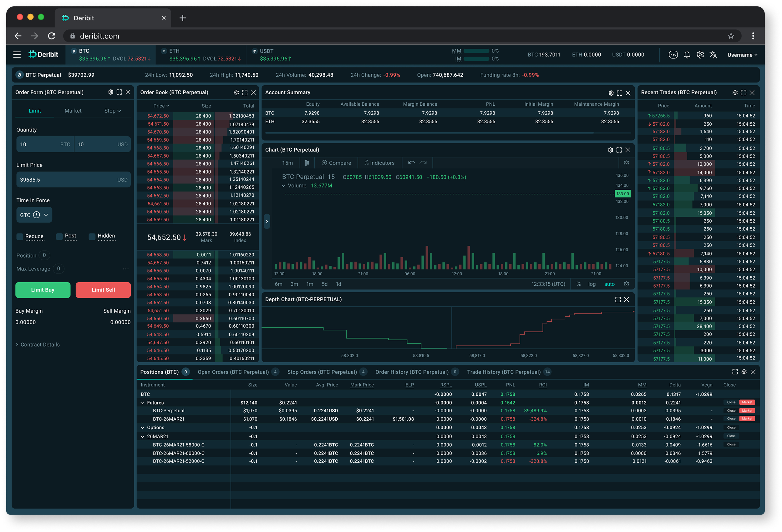Image resolution: width=782 pixels, height=532 pixels.
Task: Expand Account Summary to fullscreen
Action: tap(619, 93)
